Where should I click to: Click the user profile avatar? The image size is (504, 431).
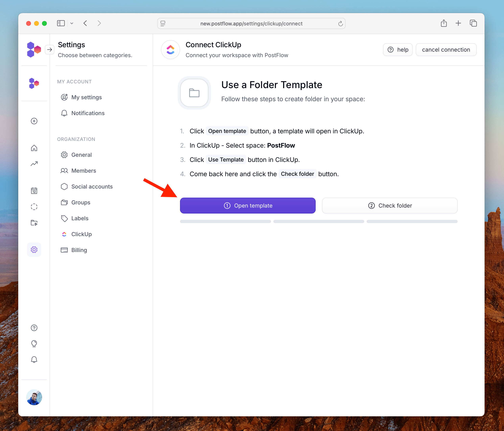coord(34,397)
